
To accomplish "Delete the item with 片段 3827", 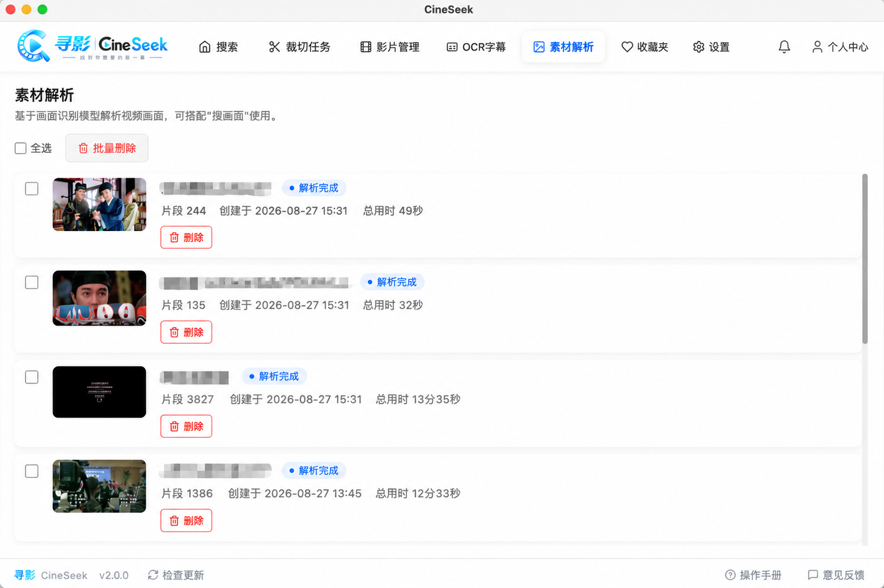I will [186, 426].
